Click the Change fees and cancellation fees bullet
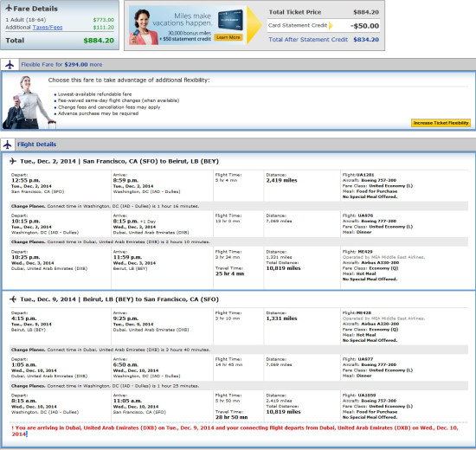 [x=109, y=107]
